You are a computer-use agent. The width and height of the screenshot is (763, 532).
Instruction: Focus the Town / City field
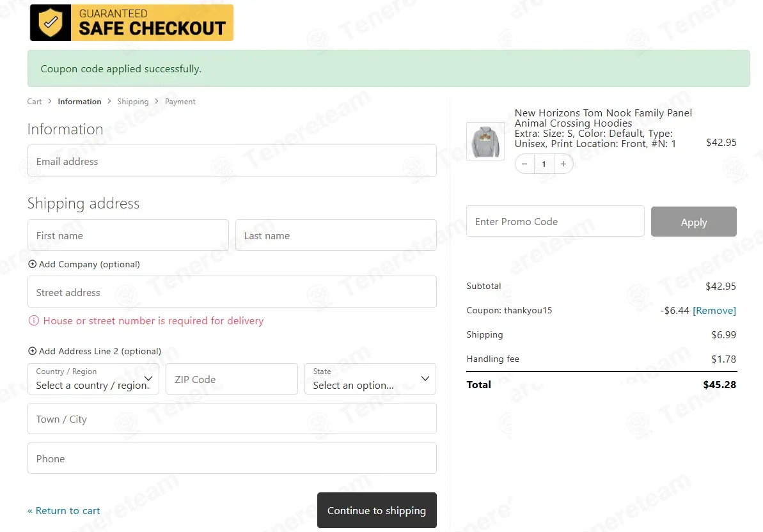click(232, 419)
